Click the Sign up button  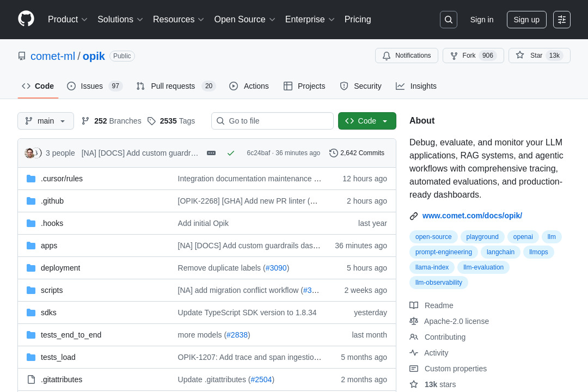tap(526, 20)
